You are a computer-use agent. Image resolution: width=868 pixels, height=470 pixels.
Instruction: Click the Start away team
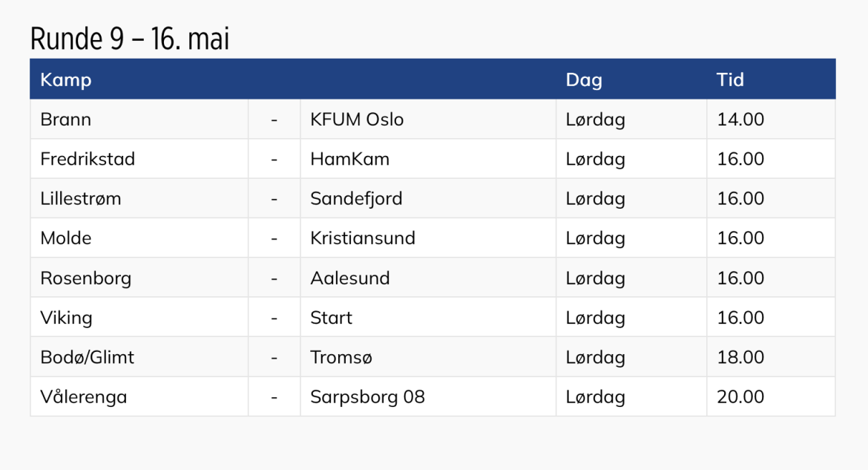(331, 318)
